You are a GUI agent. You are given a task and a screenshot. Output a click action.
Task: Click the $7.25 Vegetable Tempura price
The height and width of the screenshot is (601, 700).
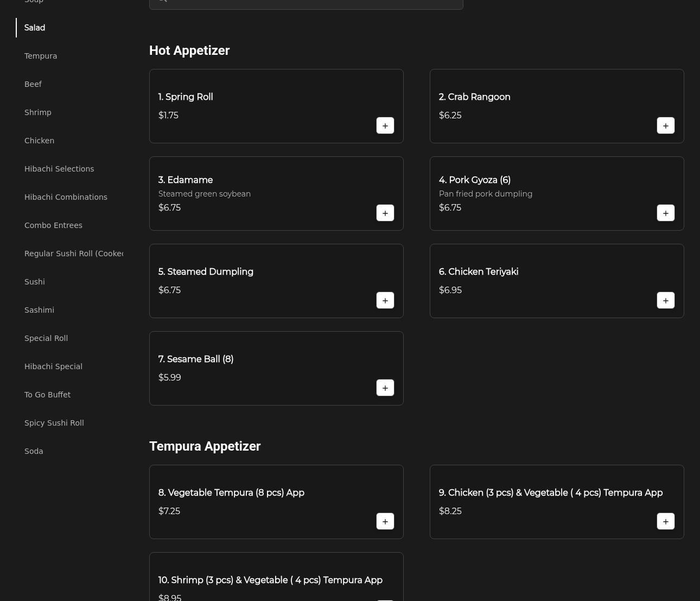point(169,511)
